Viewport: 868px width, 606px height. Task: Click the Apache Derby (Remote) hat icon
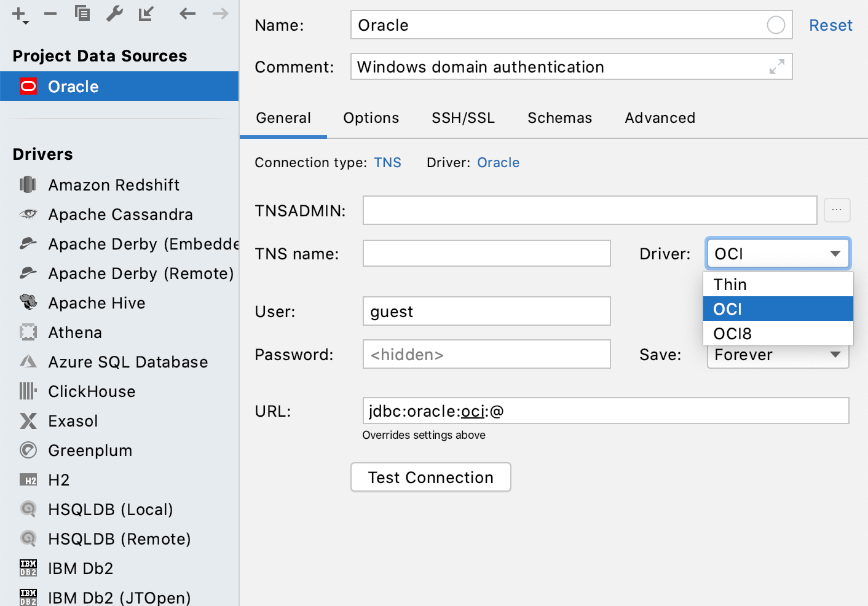[28, 273]
